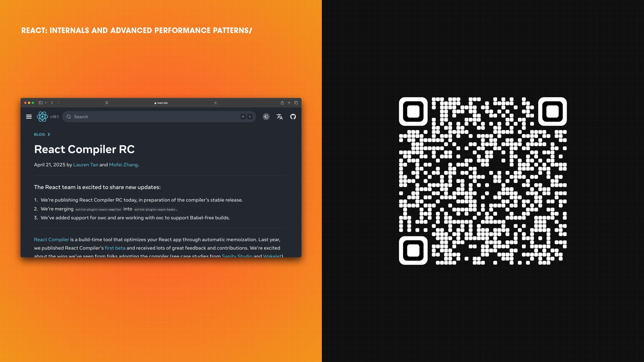Open a new tab with plus icon
The image size is (644, 362).
(x=289, y=103)
